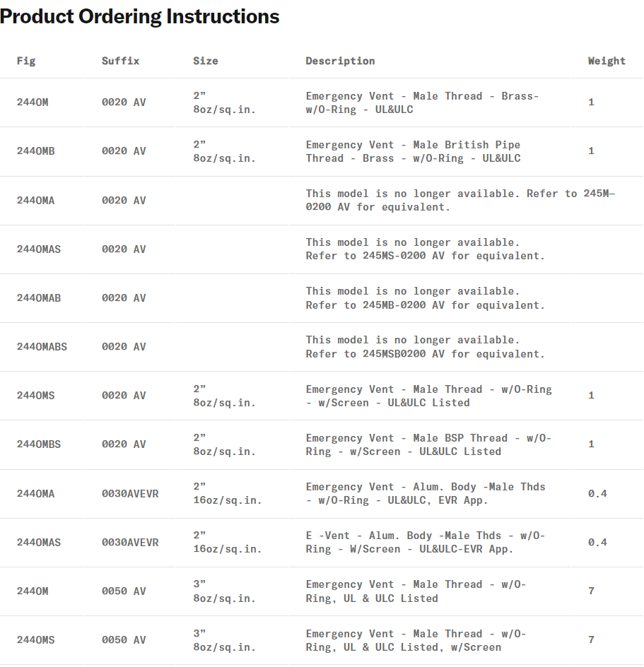Click the Fig column header
Screen dimensions: 644x667
click(26, 61)
